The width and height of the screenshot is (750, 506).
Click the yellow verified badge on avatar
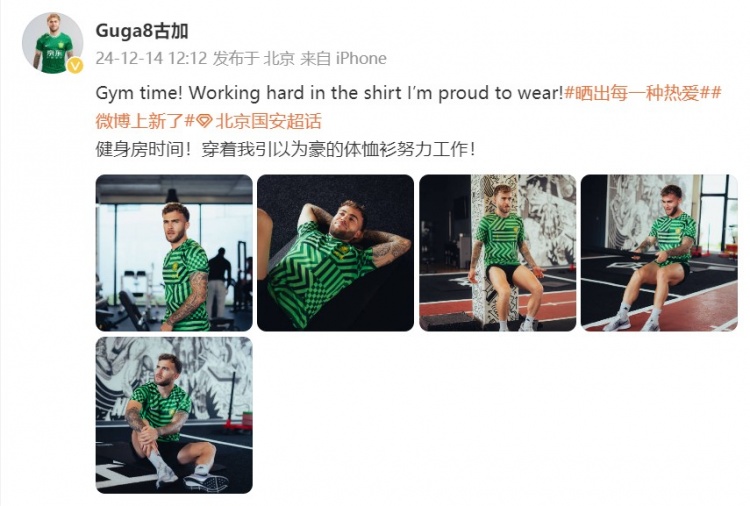click(75, 66)
